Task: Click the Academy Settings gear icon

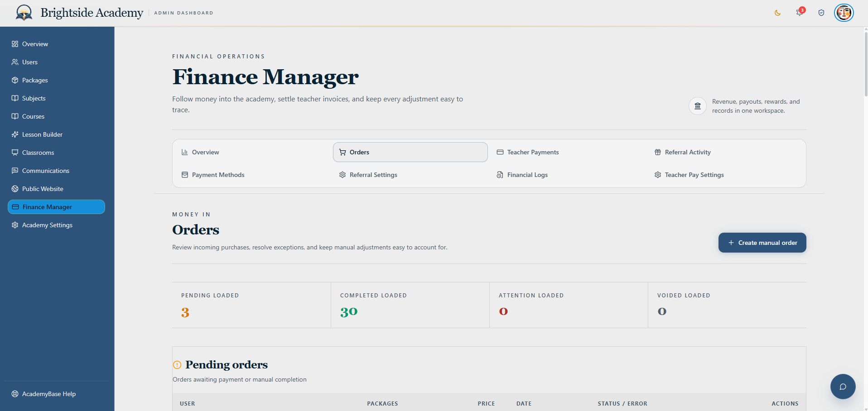Action: [15, 225]
